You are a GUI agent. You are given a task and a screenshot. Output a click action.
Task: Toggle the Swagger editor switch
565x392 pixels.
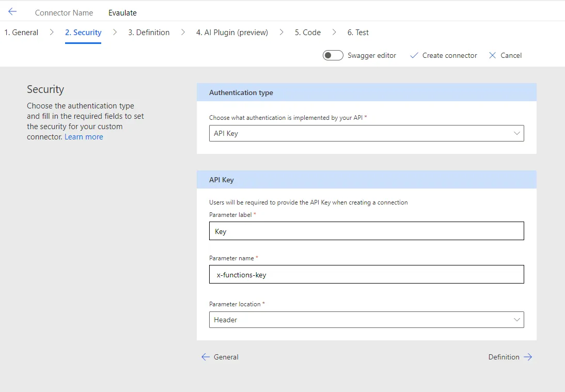[333, 55]
